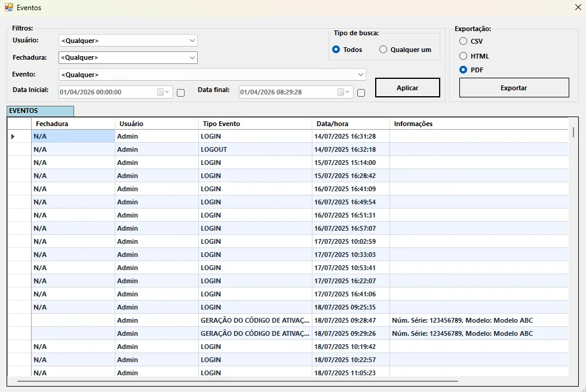Click the Exportar button
Image resolution: width=586 pixels, height=392 pixels.
pyautogui.click(x=514, y=88)
